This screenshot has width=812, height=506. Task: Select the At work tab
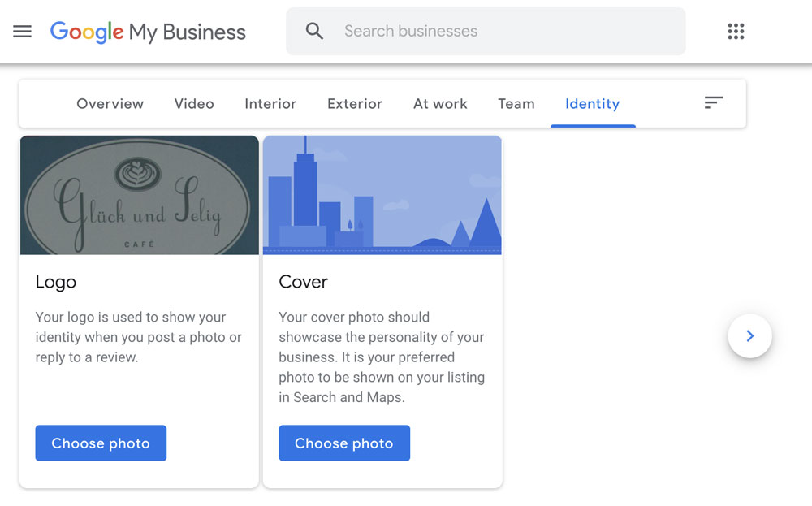tap(440, 104)
